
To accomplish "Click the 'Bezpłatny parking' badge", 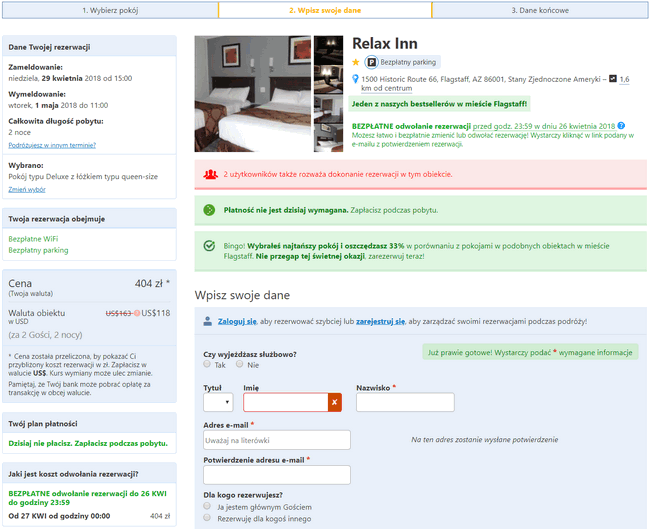I will point(402,62).
